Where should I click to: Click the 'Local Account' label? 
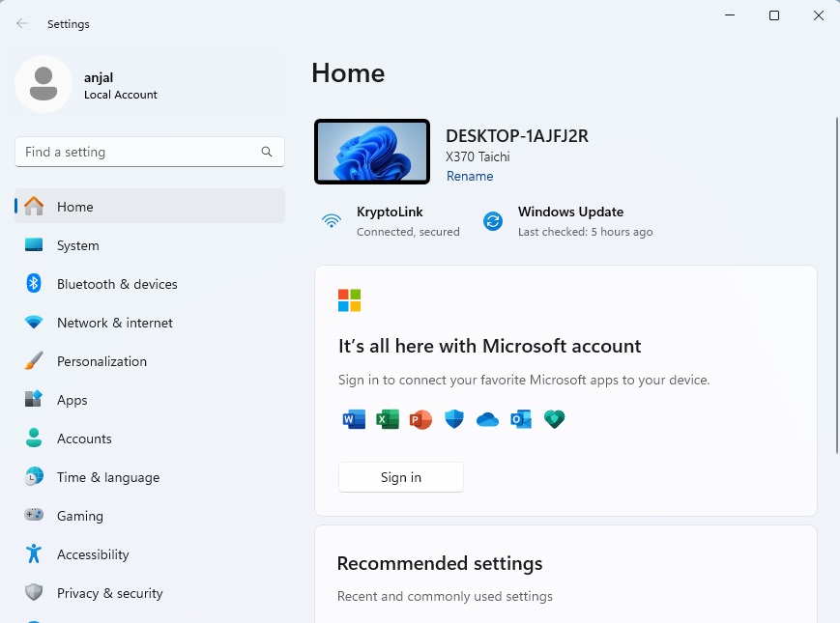click(121, 95)
